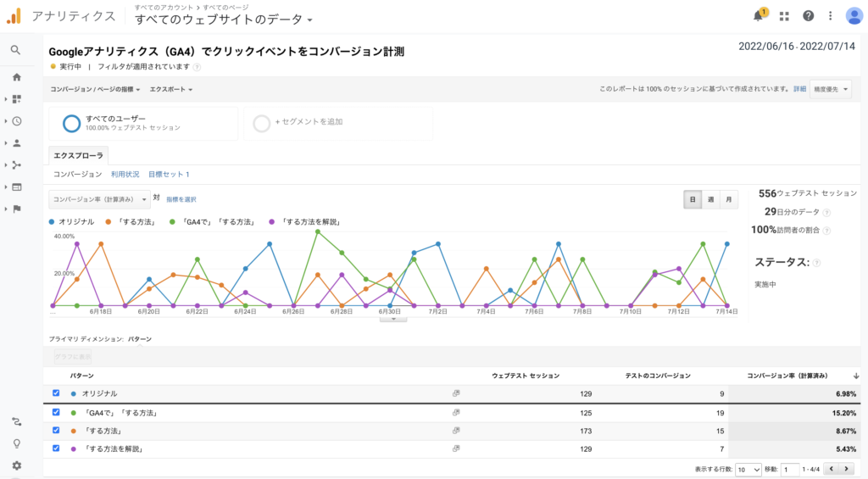This screenshot has width=868, height=479.
Task: Click blue オリジナル legend dot
Action: [52, 222]
